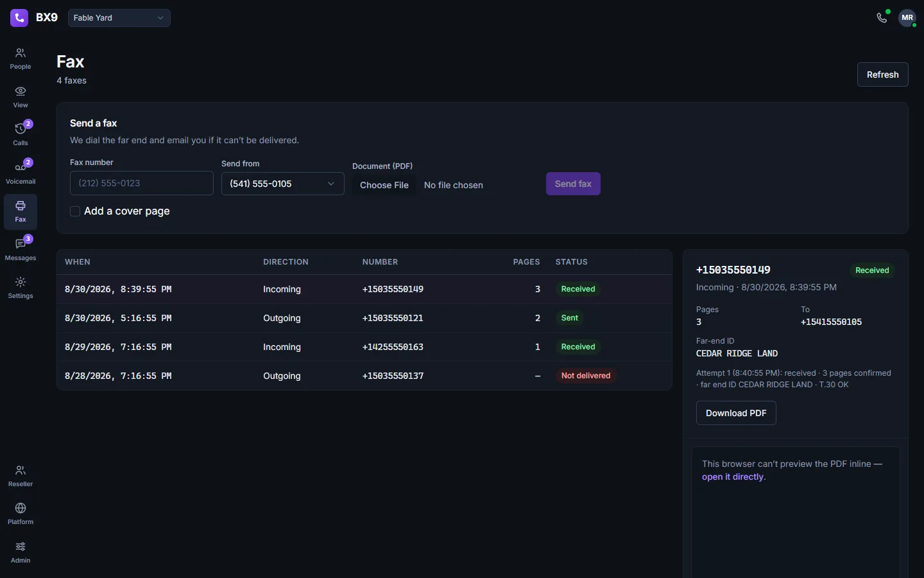Click the Not delivered status badge

pyautogui.click(x=586, y=376)
